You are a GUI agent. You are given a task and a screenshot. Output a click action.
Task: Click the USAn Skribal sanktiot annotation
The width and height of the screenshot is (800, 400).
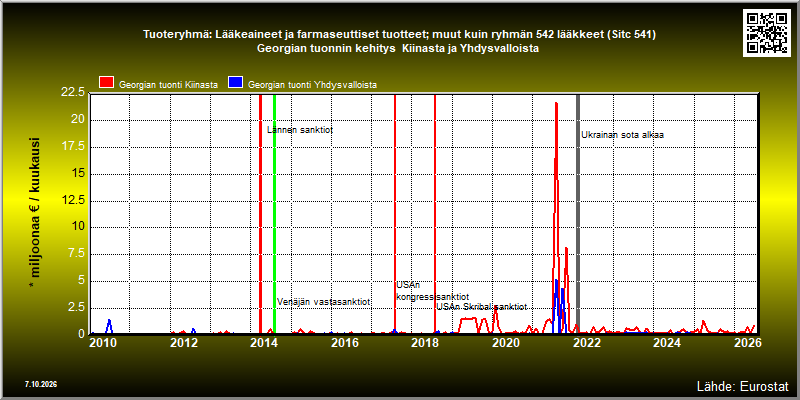tap(482, 307)
